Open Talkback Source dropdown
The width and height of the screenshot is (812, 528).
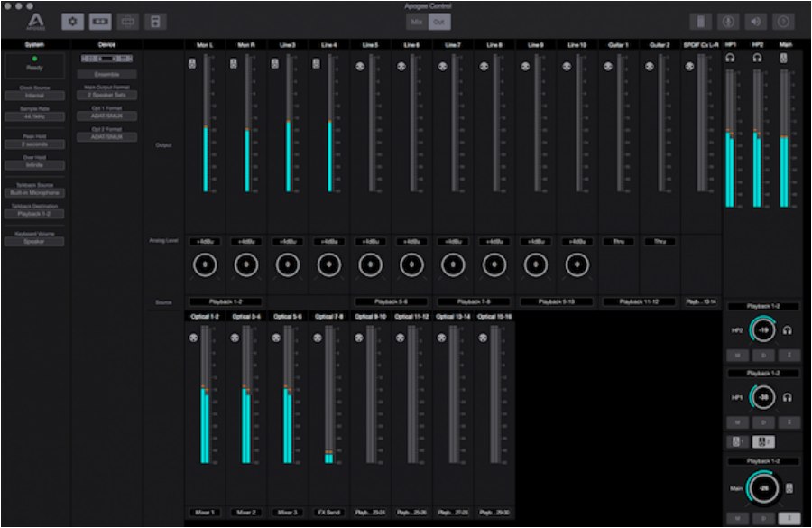point(34,193)
